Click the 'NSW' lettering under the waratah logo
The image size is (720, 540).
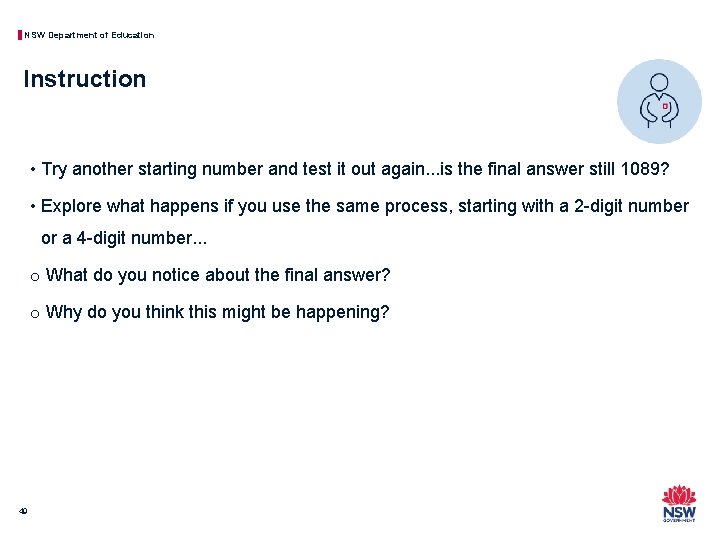pyautogui.click(x=679, y=512)
